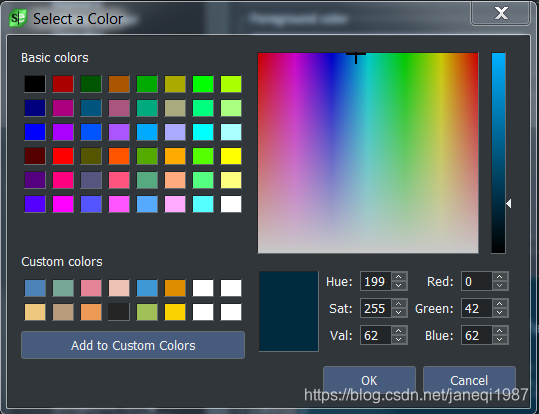Image resolution: width=539 pixels, height=414 pixels.
Task: Click the dark teal current color preview
Action: tap(289, 311)
